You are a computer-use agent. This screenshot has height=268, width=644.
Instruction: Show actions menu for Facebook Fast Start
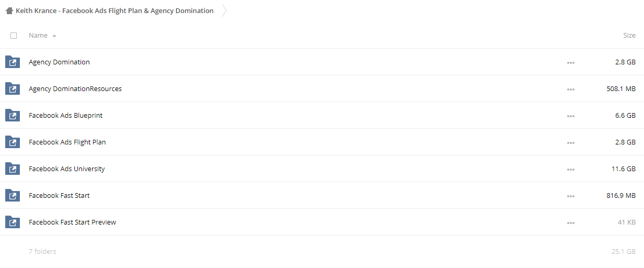(570, 196)
